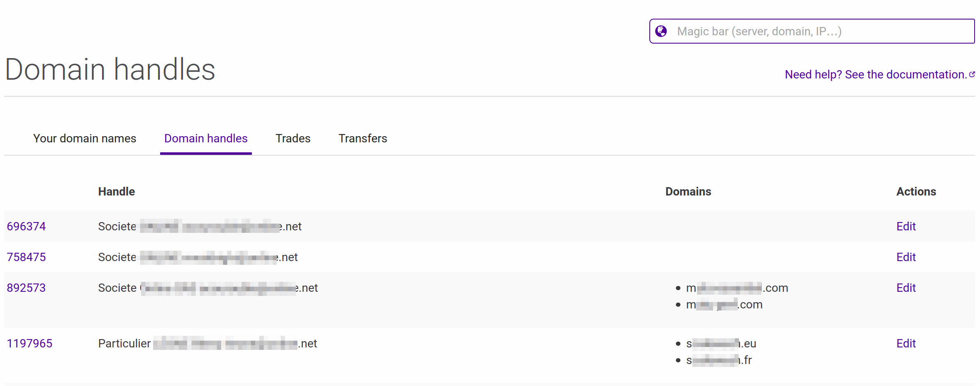980x386 pixels.
Task: Open the first .com domain of handle 892573
Action: click(737, 288)
